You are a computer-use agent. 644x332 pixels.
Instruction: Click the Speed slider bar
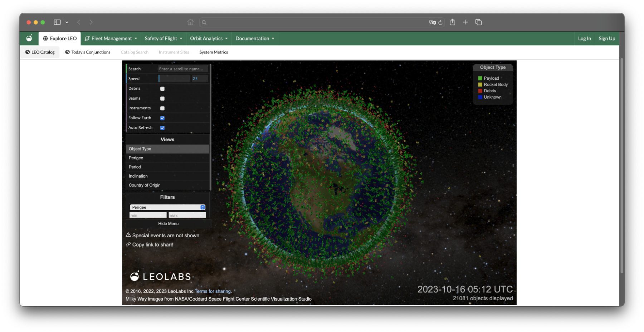coord(174,79)
